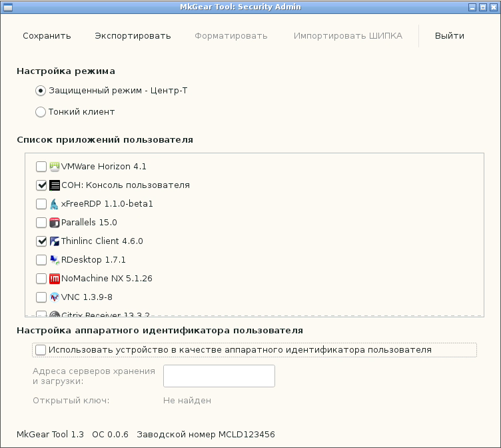Screen dimensions: 501x448
Task: Select Parallels 15.0 label text
Action: (x=89, y=223)
